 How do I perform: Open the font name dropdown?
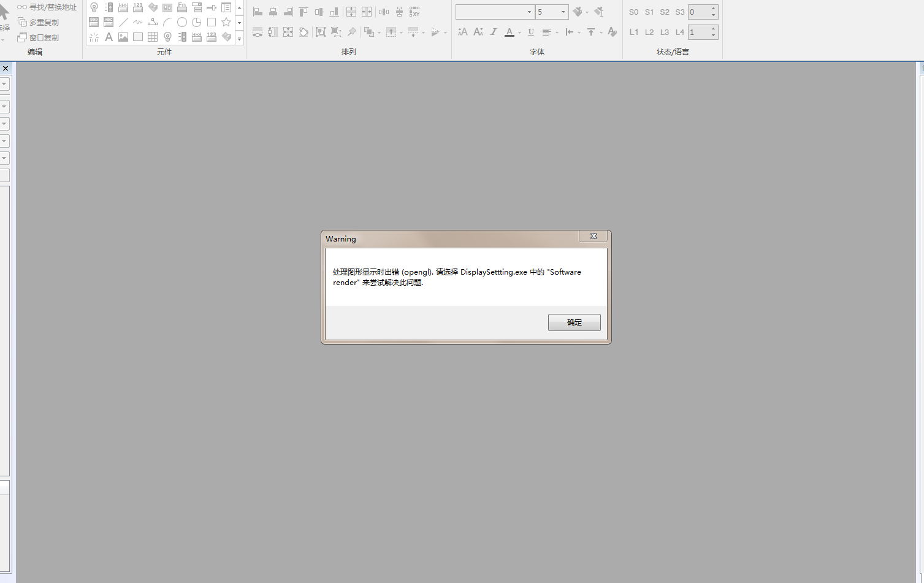529,12
